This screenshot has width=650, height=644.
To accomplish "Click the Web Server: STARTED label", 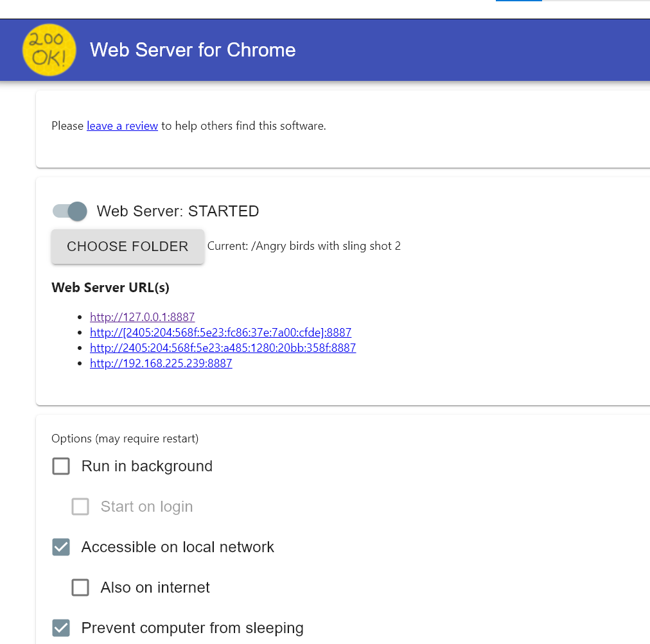I will [x=177, y=211].
